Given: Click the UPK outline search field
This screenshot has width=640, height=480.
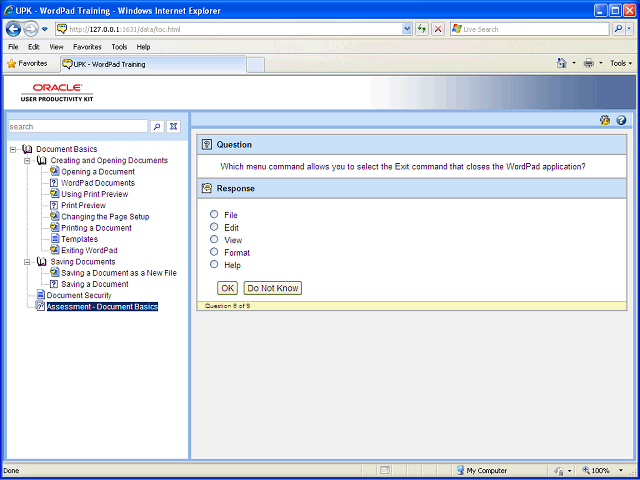Looking at the screenshot, I should [78, 127].
